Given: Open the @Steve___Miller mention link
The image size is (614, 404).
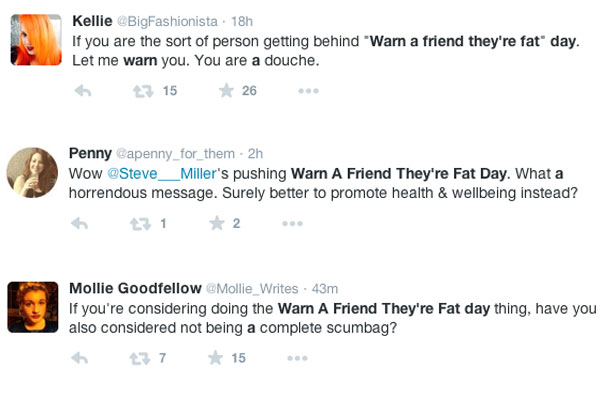Looking at the screenshot, I should click(162, 174).
